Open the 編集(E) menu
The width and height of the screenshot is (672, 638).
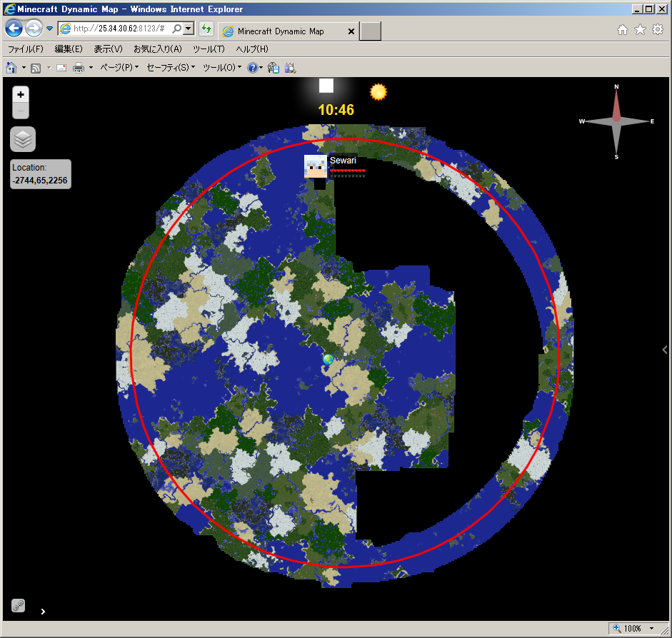click(69, 49)
